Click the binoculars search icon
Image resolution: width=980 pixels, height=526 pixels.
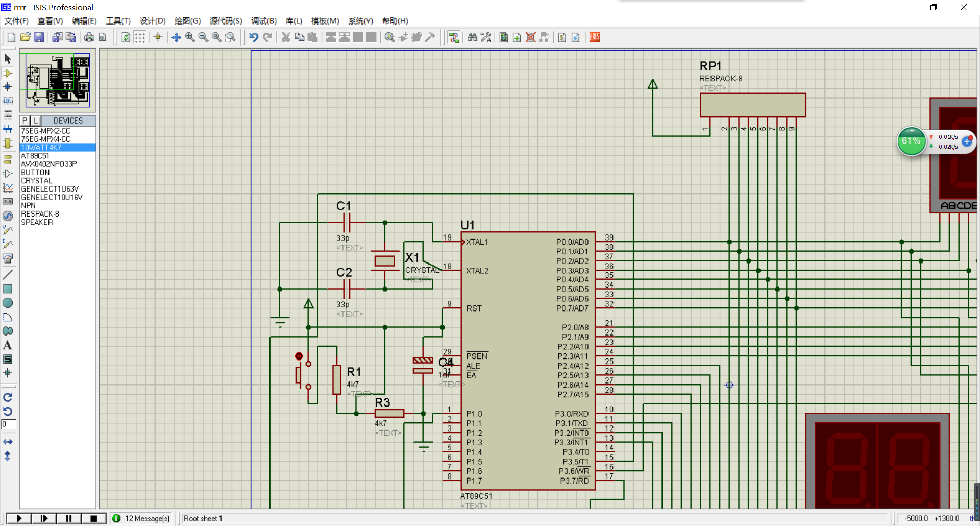(x=472, y=37)
